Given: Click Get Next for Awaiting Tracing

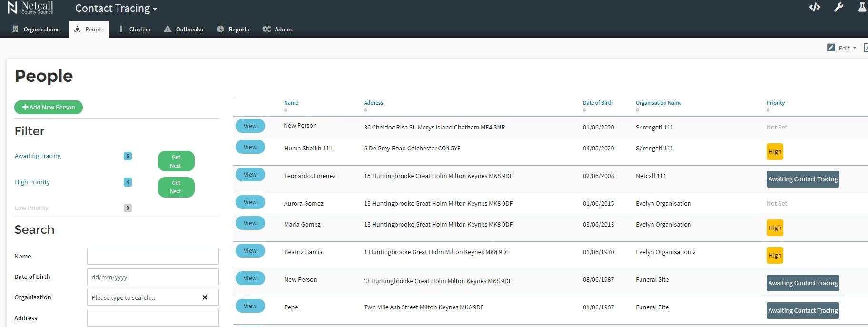Looking at the screenshot, I should pos(176,161).
